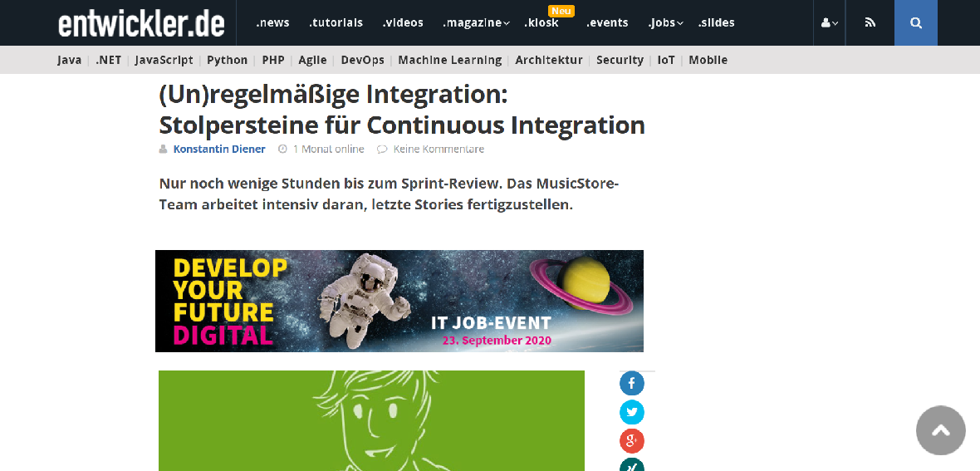Expand the .jobs dropdown menu
Viewport: 980px width, 471px height.
click(x=665, y=23)
